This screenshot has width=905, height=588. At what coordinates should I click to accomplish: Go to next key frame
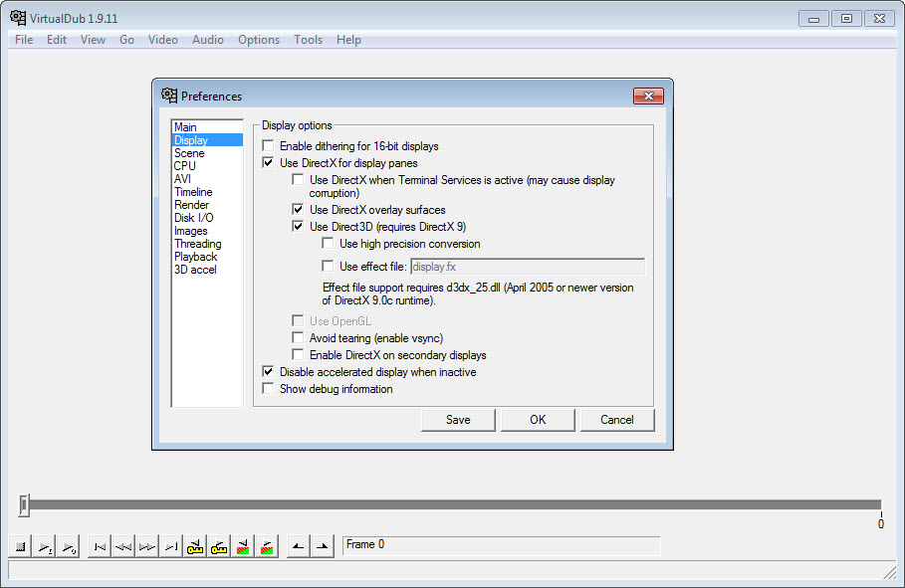(219, 546)
